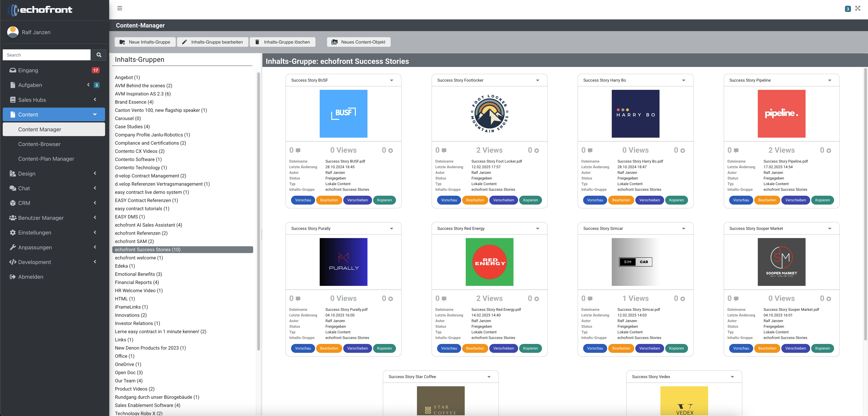Expand Success Story Pipeline dropdown arrow
868x416 pixels.
[830, 80]
